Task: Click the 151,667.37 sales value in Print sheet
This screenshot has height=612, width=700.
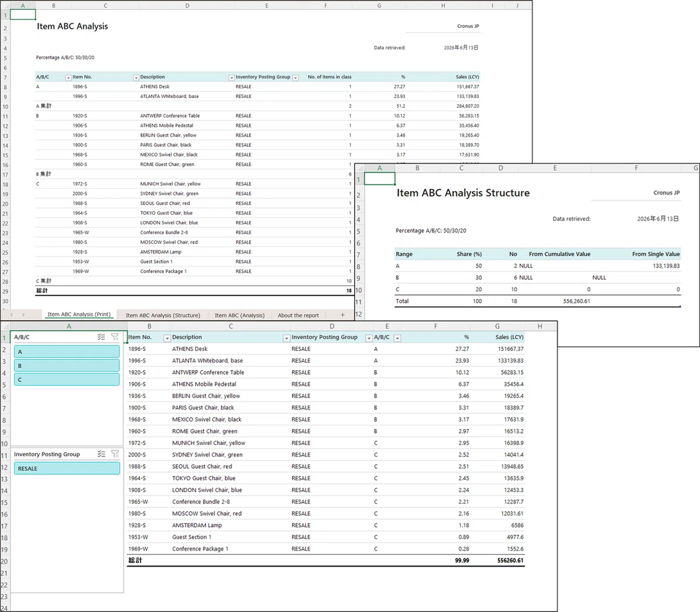Action: pos(468,87)
